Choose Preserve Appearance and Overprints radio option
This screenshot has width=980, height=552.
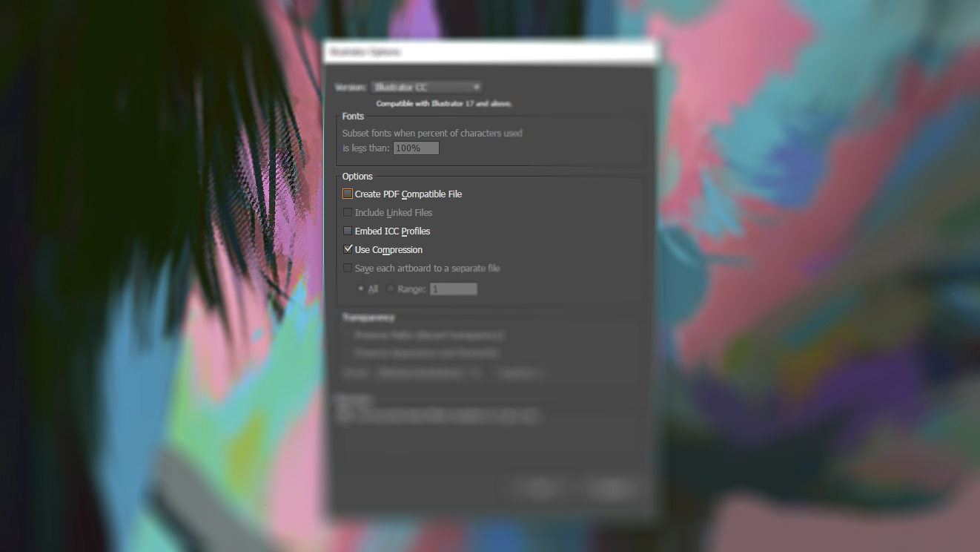[348, 353]
